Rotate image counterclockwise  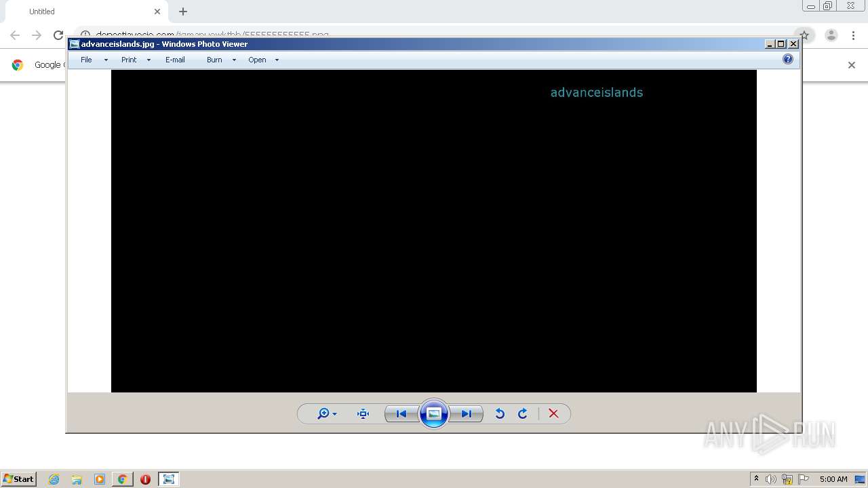500,413
